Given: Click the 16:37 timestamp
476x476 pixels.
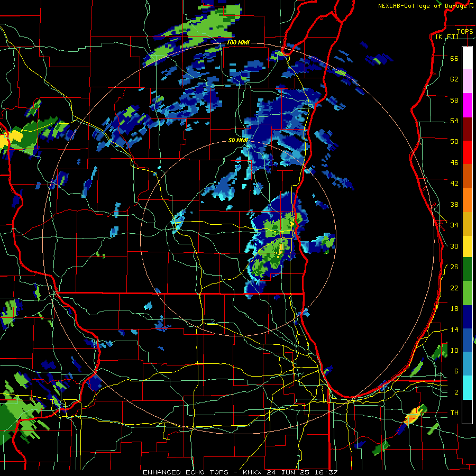Looking at the screenshot, I should click(327, 472).
